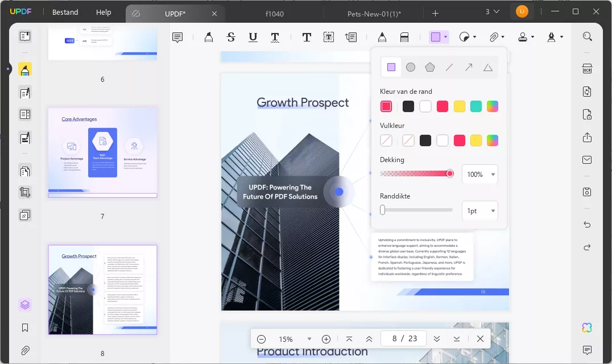Open the OCR tool in right sidebar
The height and width of the screenshot is (364, 612).
[587, 69]
